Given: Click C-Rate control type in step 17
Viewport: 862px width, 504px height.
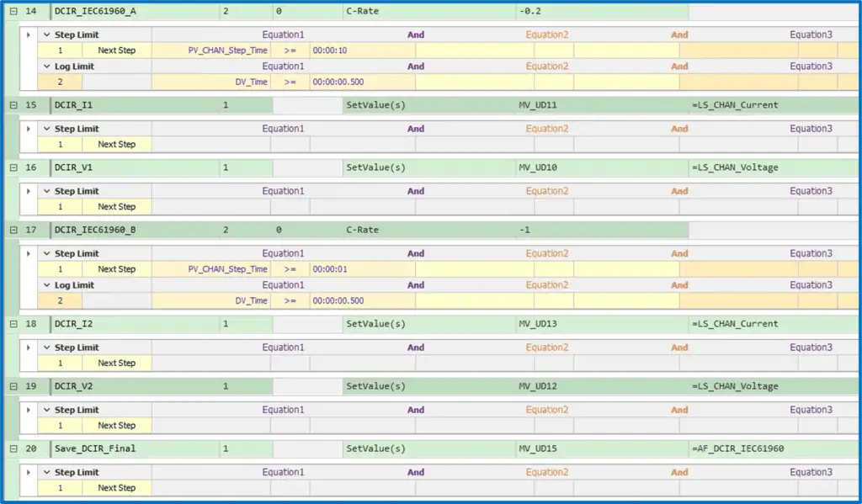Looking at the screenshot, I should click(428, 230).
